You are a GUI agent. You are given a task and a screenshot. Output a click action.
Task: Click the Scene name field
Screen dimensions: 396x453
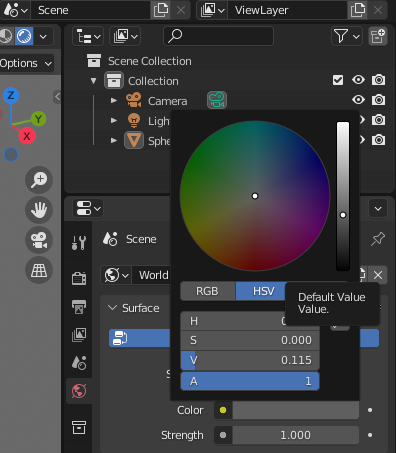(90, 10)
